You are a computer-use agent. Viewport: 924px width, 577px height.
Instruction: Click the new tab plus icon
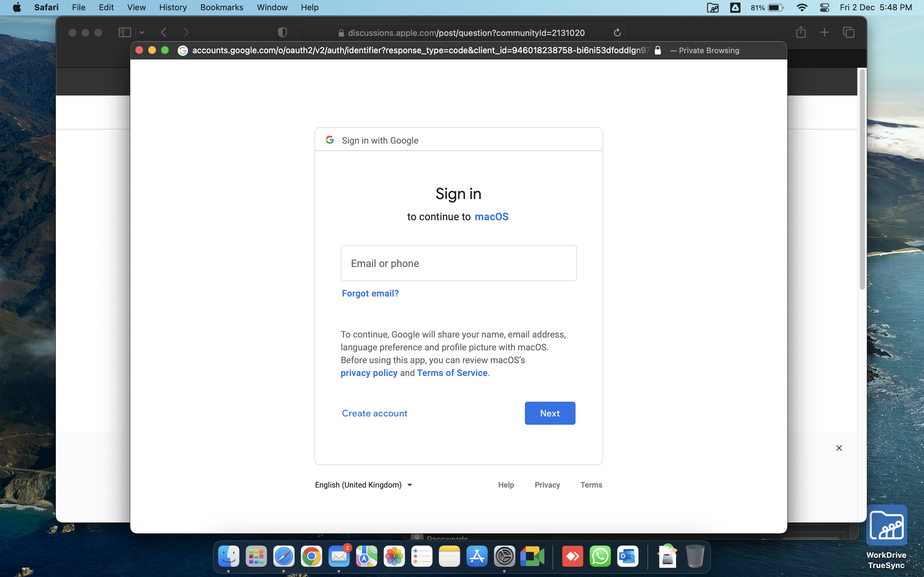point(824,32)
